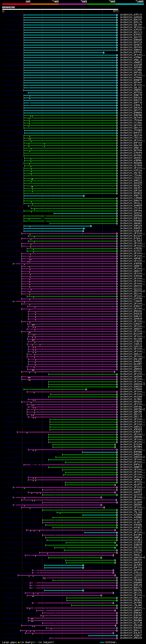Select the UniRef100_A2ZWQ5 label

pos(131,515)
